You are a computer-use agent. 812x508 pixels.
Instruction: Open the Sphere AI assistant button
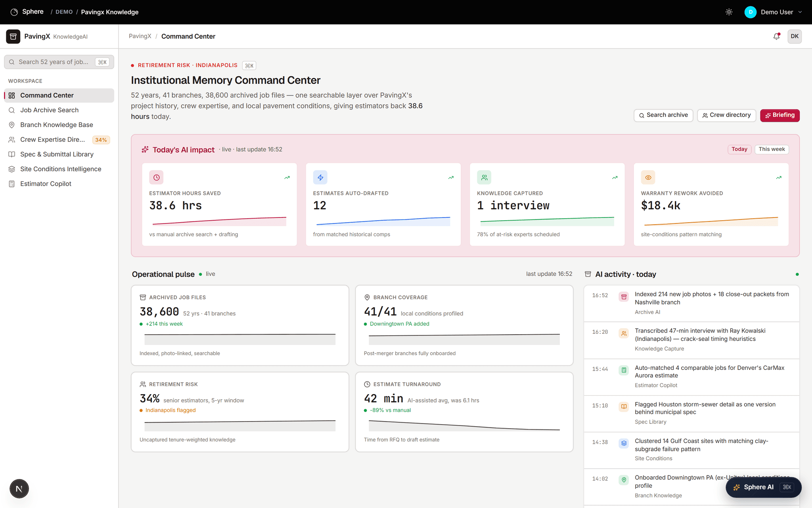click(763, 487)
